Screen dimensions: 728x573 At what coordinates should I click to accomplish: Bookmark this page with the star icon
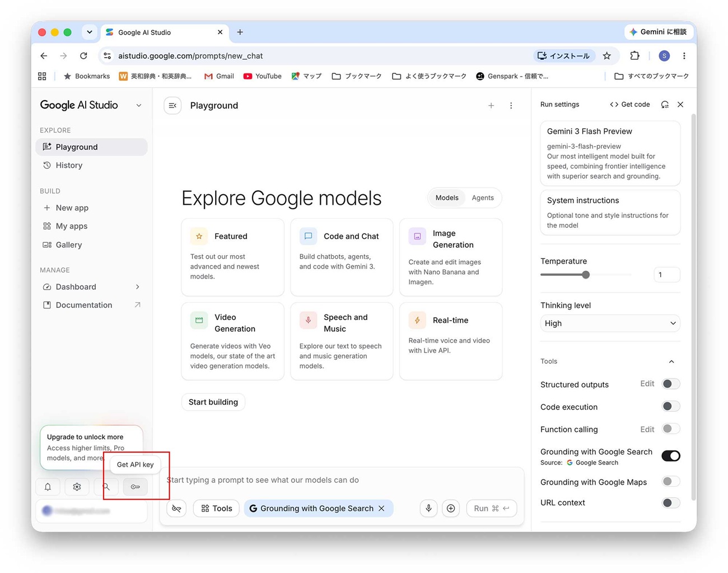point(607,56)
